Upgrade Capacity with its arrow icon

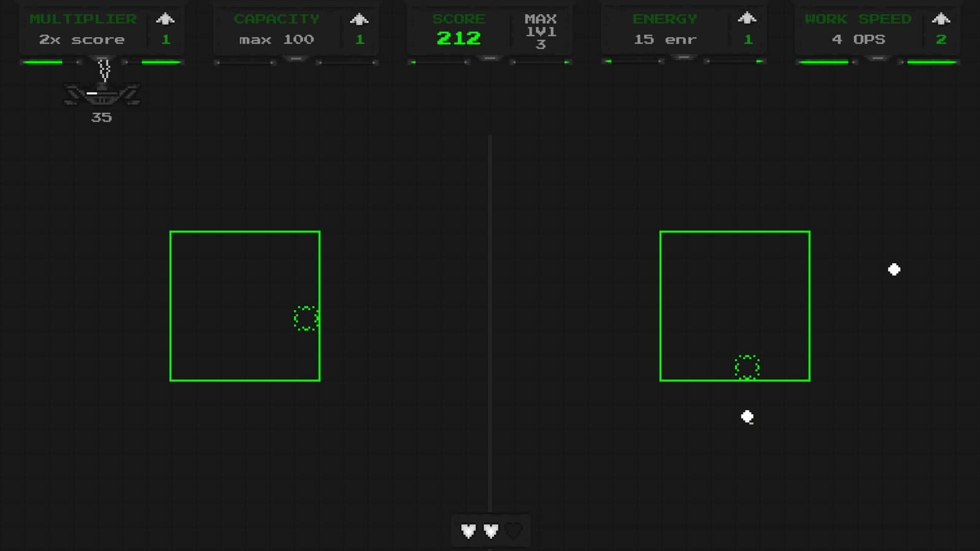pyautogui.click(x=359, y=19)
